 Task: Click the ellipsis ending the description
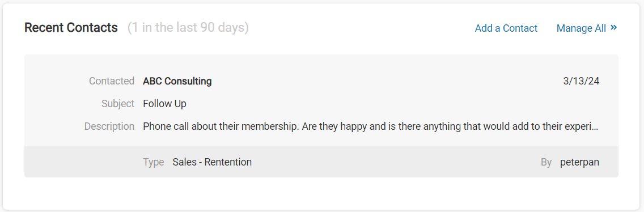[x=595, y=128]
